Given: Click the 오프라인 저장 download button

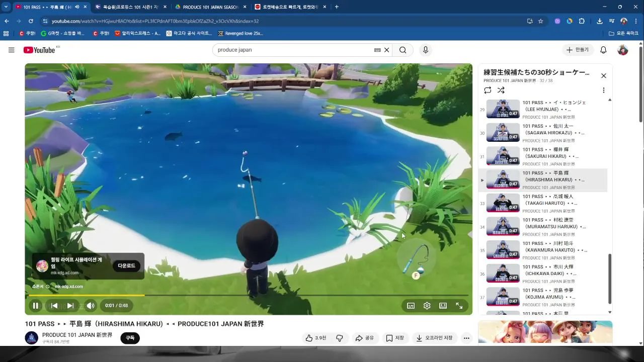Looking at the screenshot, I should pos(434,338).
